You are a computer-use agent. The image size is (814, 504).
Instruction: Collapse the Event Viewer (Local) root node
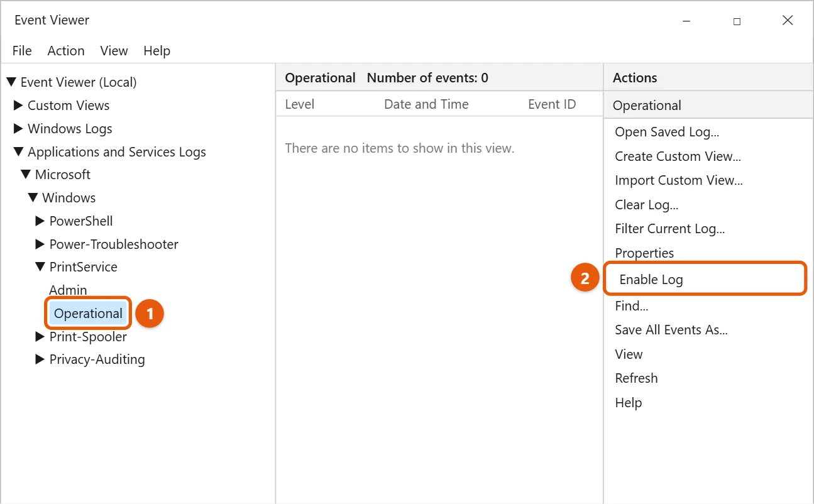click(11, 82)
